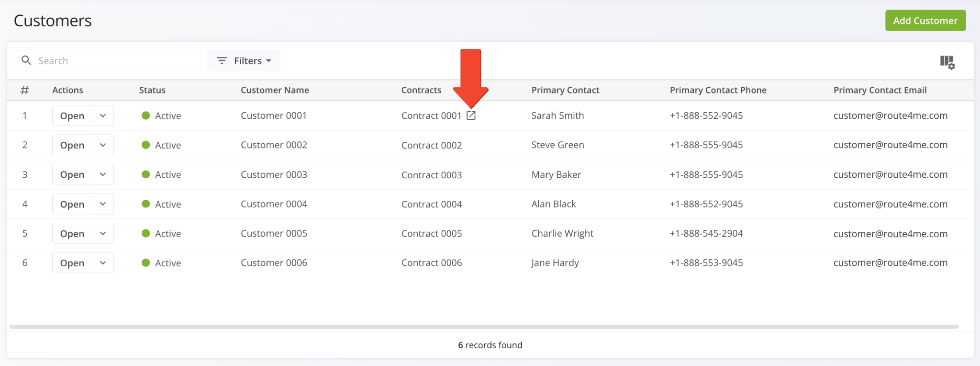Viewport: 980px width, 366px height.
Task: Click the green status dot for Customer 0006
Action: [146, 263]
